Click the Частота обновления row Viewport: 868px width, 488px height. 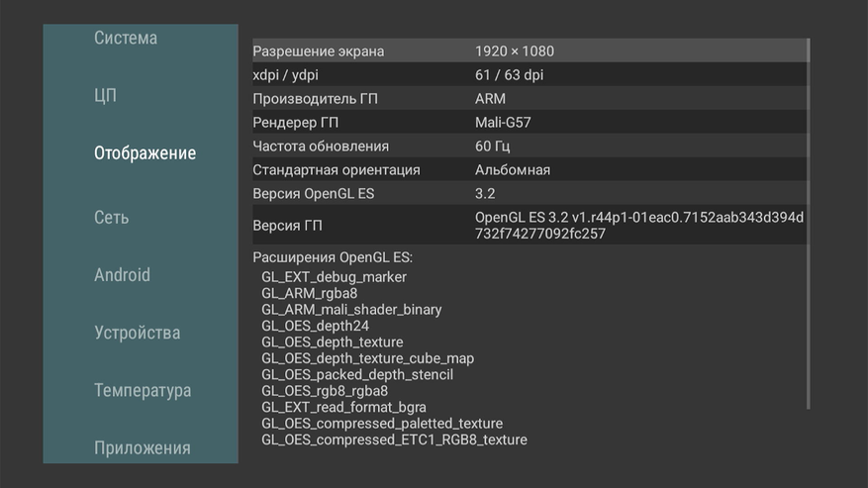pos(530,146)
